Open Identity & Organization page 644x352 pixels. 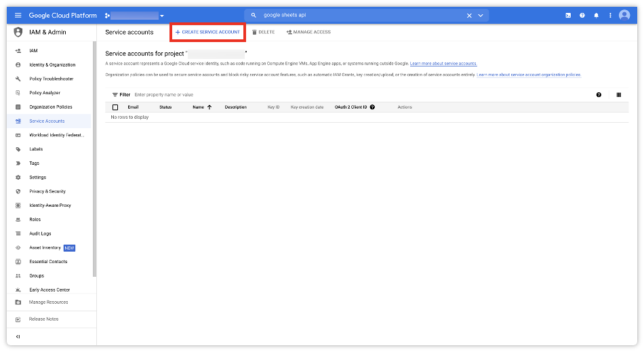(52, 65)
